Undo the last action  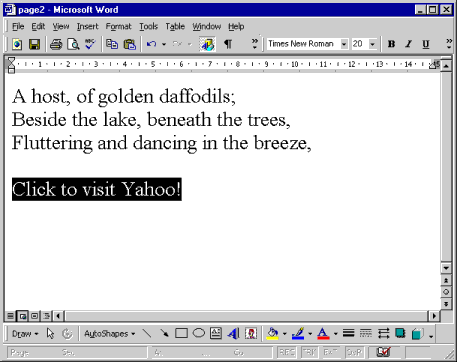151,44
